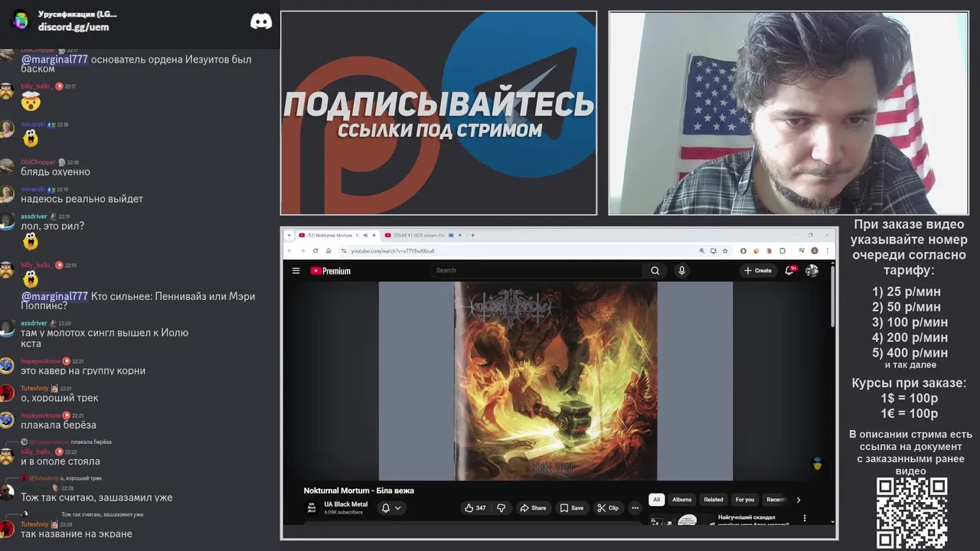This screenshot has height=551, width=980.
Task: Click the video title Nokturnal Mortum - Біла вежа
Action: tap(358, 491)
